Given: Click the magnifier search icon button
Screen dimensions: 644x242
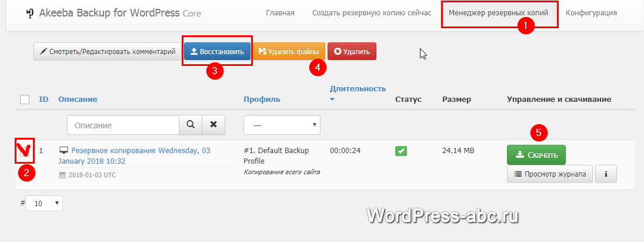Looking at the screenshot, I should 190,125.
